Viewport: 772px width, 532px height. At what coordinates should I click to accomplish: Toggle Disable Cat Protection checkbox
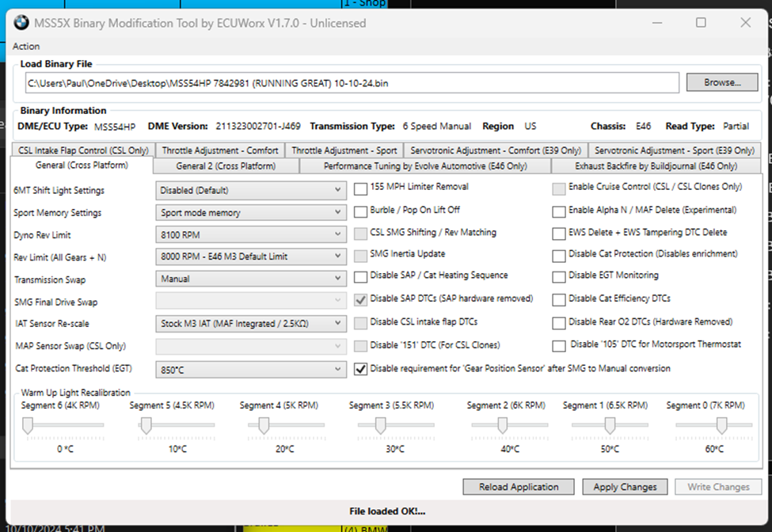point(559,256)
